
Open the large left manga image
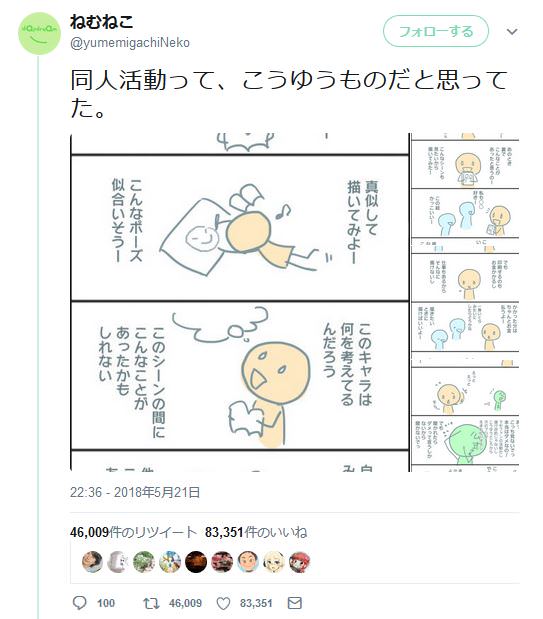(240, 302)
